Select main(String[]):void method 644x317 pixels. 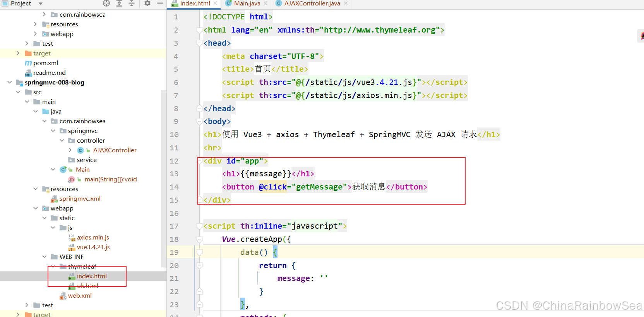(111, 179)
